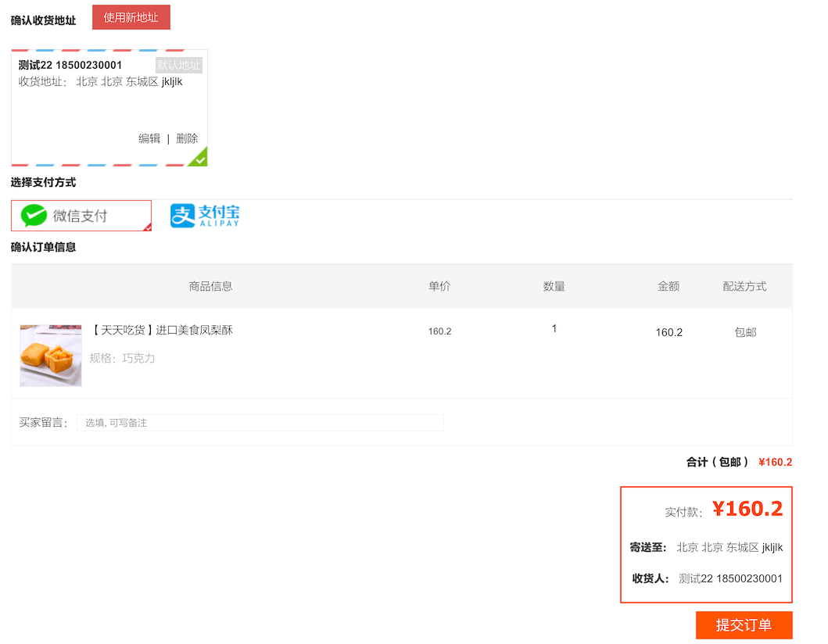Screen dimensions: 828x644
Task: Click the 配送方式 column header
Action: click(x=744, y=286)
